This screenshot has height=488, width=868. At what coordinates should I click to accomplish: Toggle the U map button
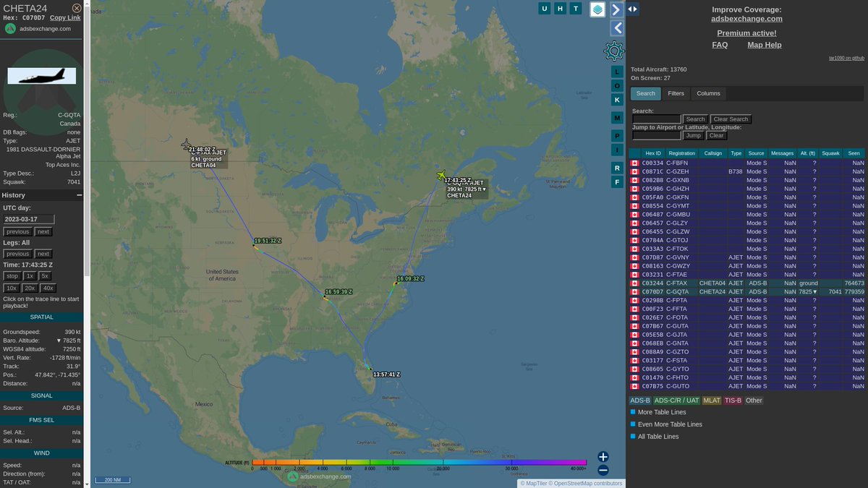point(545,9)
